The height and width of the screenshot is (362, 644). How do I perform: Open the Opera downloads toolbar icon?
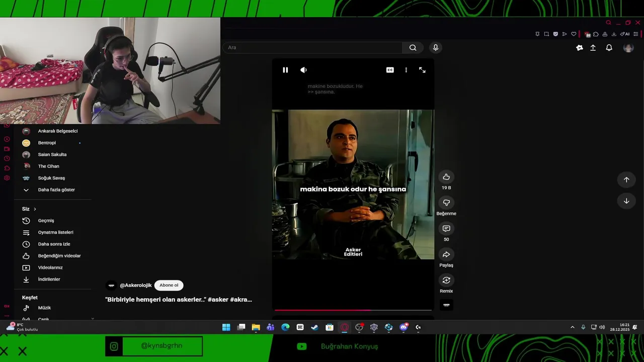(614, 34)
